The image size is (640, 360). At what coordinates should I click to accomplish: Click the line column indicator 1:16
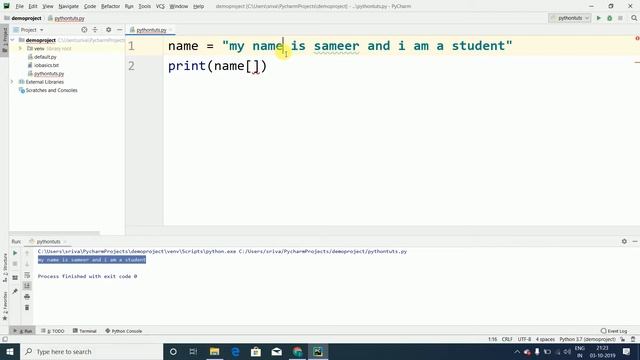492,339
